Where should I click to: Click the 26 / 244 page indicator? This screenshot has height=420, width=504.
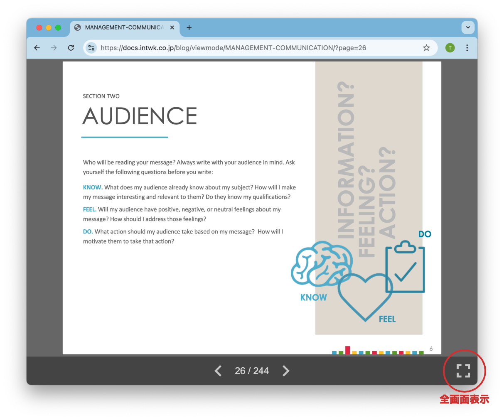pos(252,371)
